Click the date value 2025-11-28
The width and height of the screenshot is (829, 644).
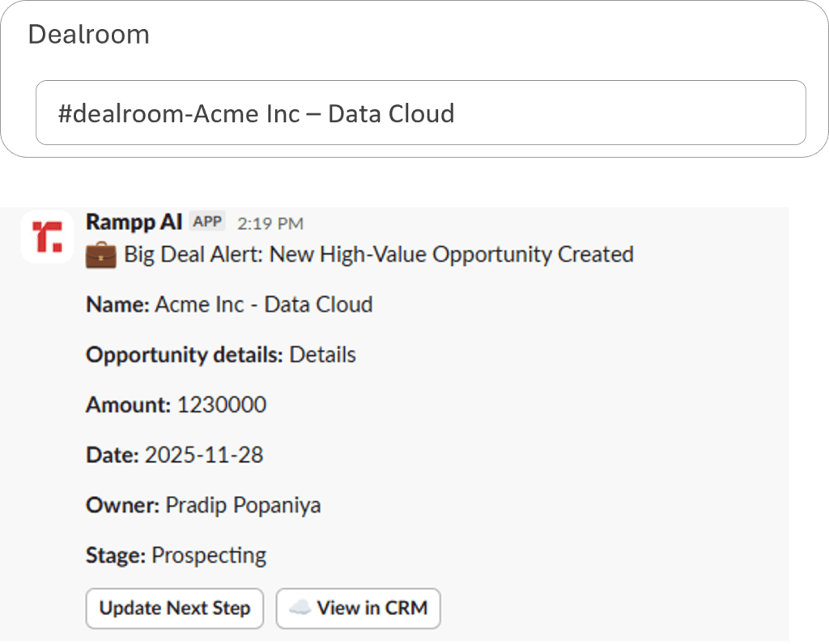204,455
